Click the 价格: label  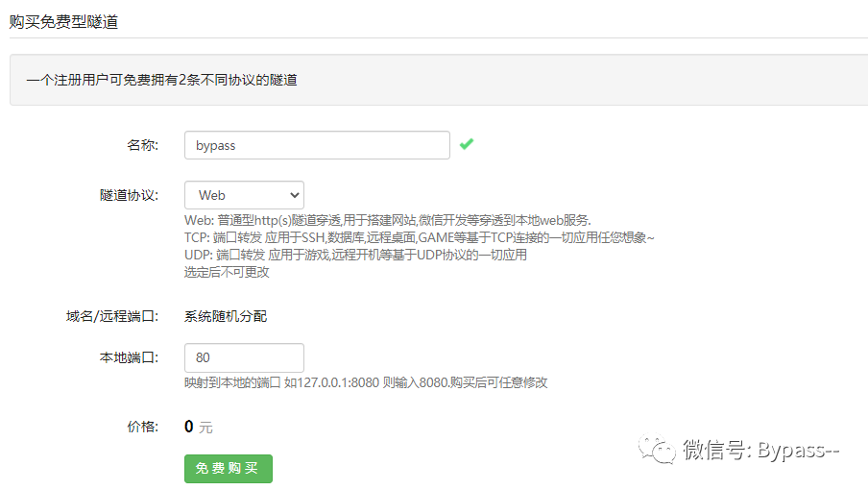143,427
